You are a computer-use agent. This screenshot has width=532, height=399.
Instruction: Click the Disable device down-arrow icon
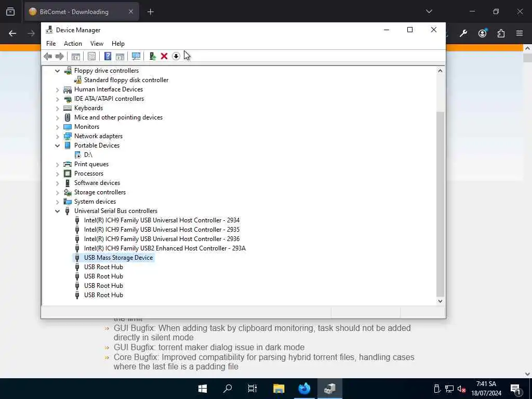point(176,56)
